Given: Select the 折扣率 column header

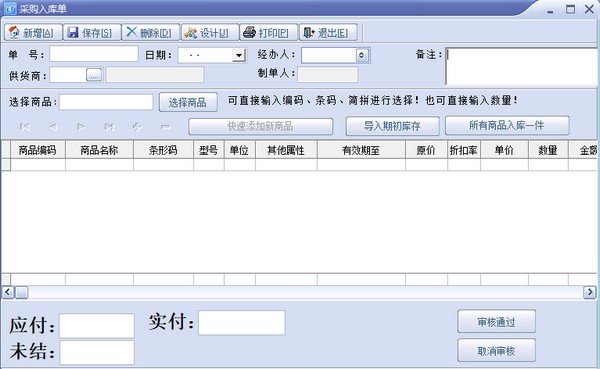Looking at the screenshot, I should pyautogui.click(x=464, y=150).
